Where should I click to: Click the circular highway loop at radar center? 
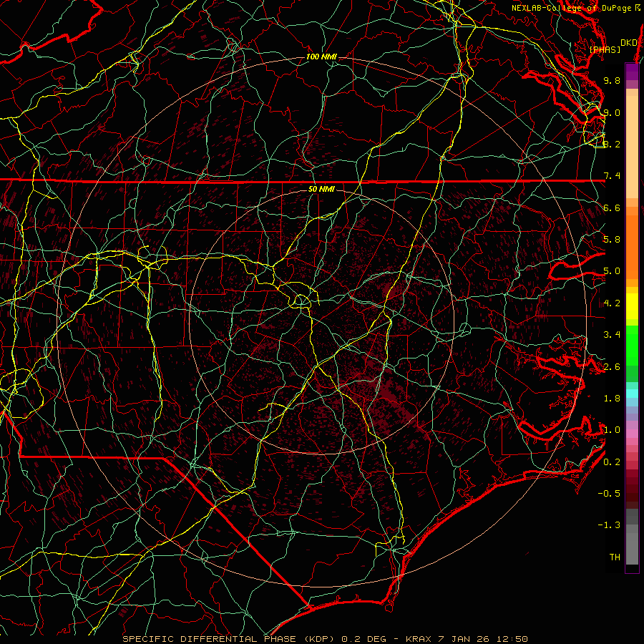(x=301, y=301)
